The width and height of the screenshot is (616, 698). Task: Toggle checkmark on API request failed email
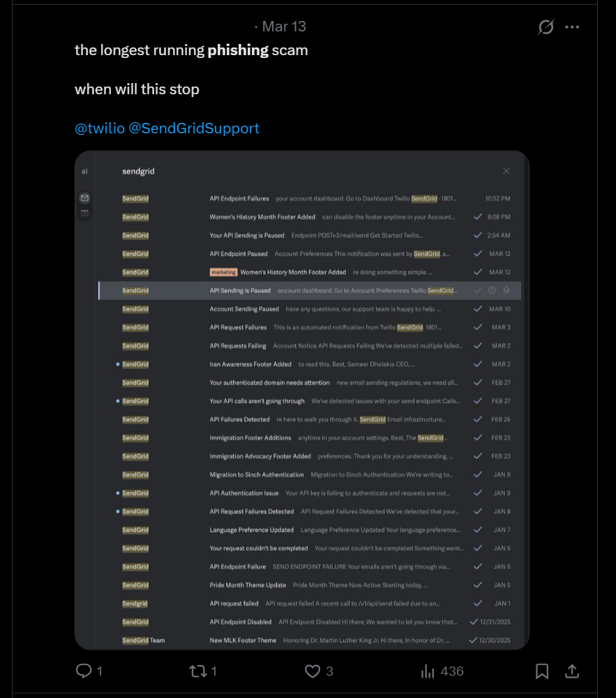pyautogui.click(x=478, y=603)
